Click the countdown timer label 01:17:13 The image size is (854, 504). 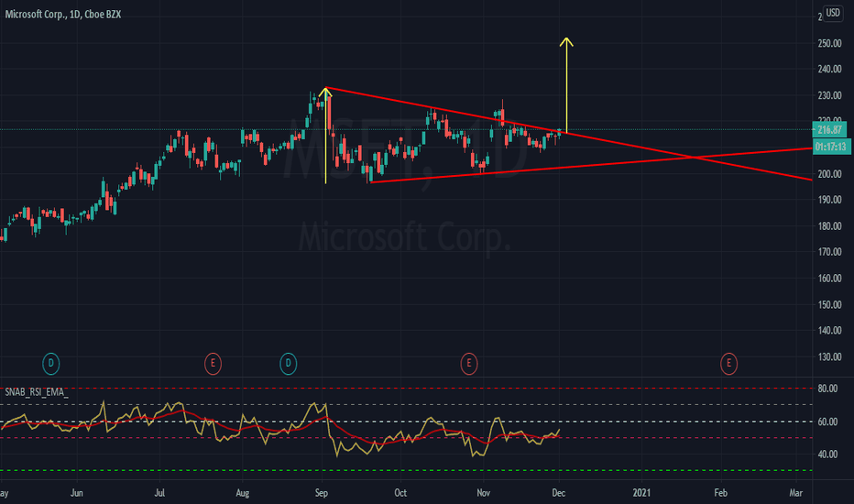click(x=831, y=147)
